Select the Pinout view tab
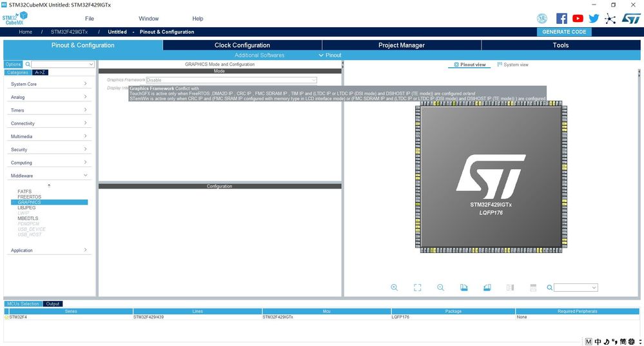Viewport: 644px width, 346px height. coord(469,65)
